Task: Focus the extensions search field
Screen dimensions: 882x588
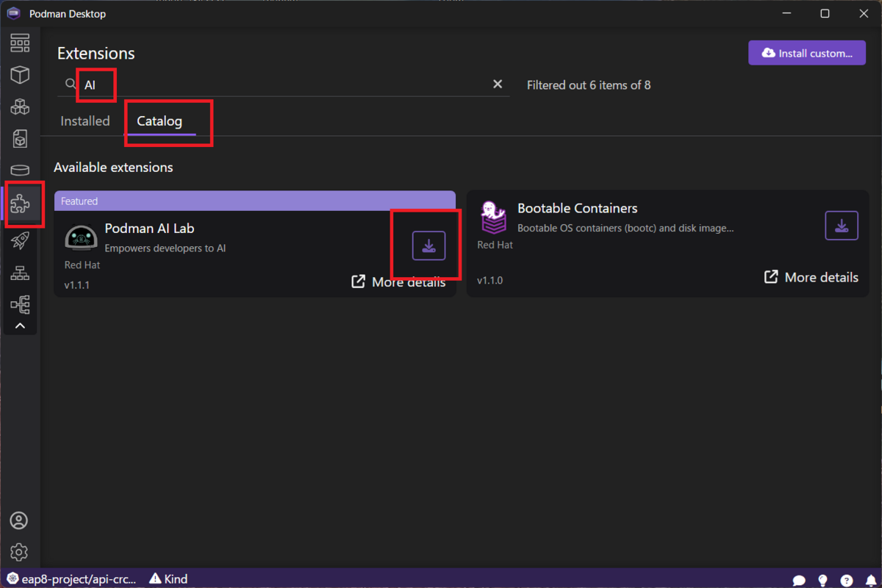Action: 283,85
